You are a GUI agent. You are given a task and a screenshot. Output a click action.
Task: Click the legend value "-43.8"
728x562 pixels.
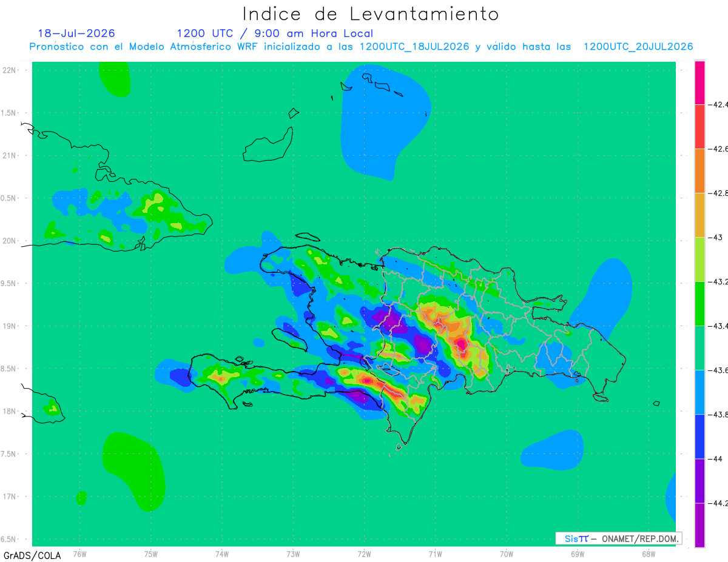click(720, 415)
